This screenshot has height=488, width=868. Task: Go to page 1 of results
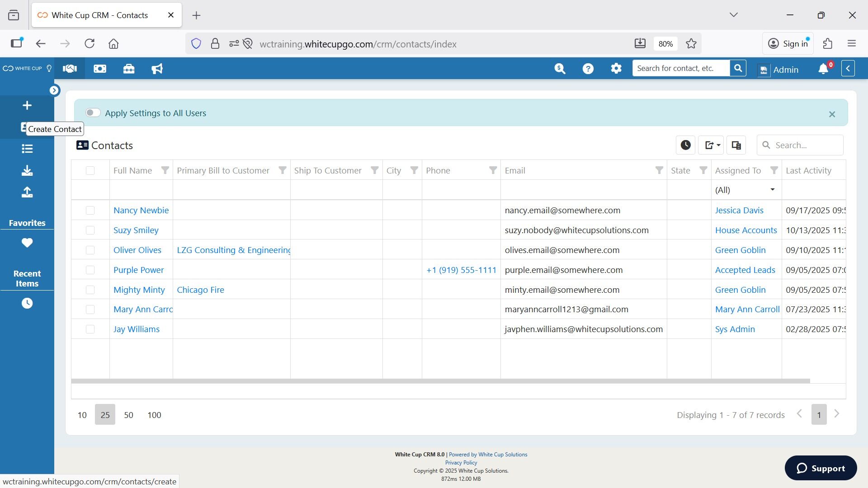pos(819,415)
